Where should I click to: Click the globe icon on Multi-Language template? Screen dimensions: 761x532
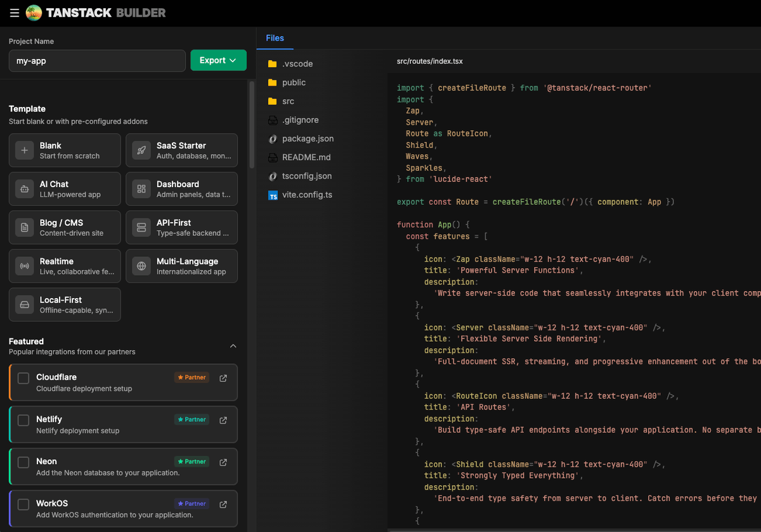[x=141, y=266]
